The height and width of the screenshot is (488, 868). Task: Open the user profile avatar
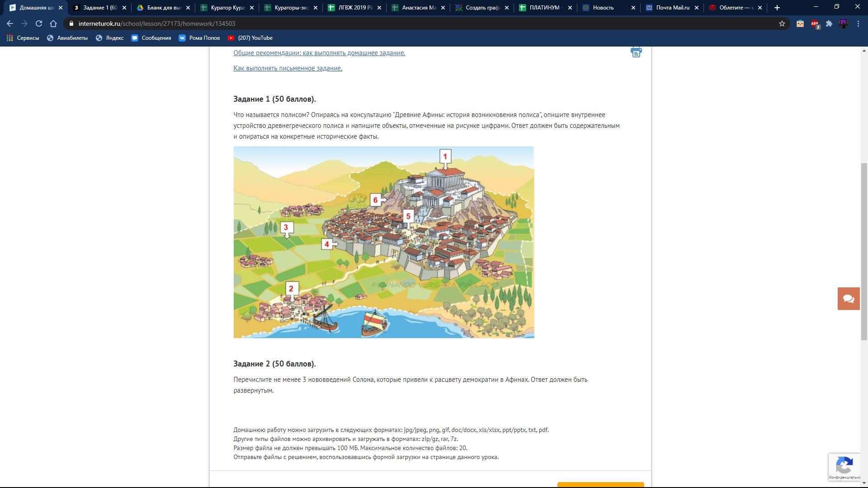point(843,23)
